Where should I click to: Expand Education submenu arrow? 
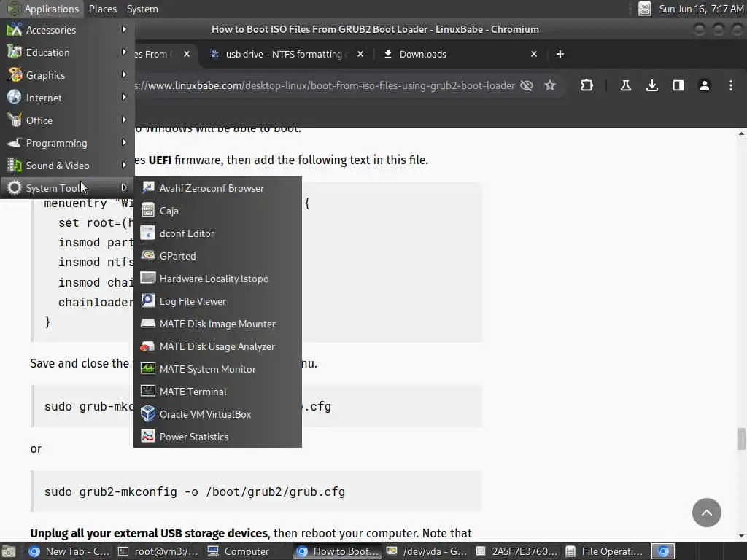124,52
